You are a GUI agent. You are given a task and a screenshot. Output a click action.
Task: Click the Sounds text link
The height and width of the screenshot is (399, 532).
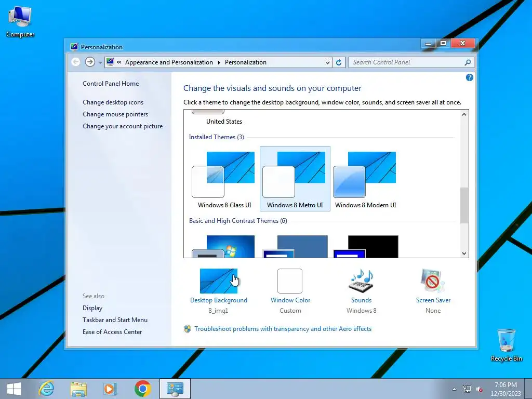[361, 300]
